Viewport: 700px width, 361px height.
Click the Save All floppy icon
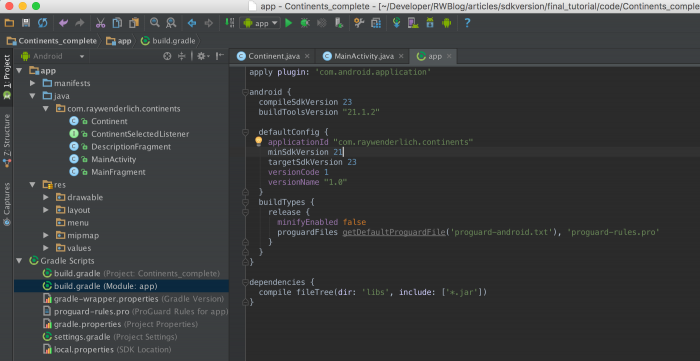click(26, 23)
